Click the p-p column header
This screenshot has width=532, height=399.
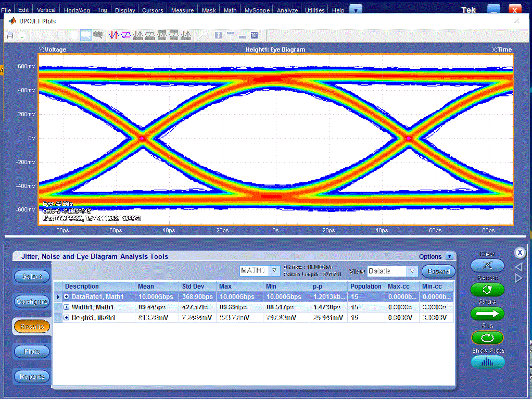pyautogui.click(x=328, y=286)
